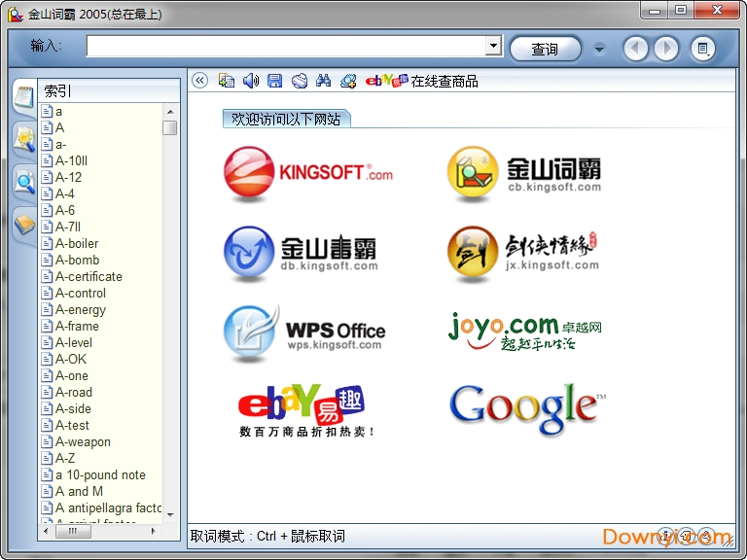The width and height of the screenshot is (747, 560).
Task: Click the save floppy disk icon
Action: 275,81
